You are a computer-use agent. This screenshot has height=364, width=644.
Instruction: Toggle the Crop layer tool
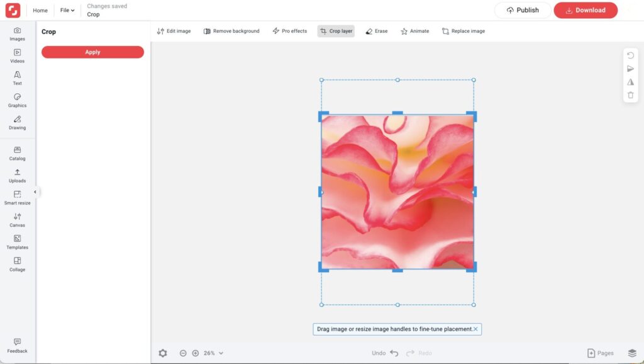tap(336, 31)
